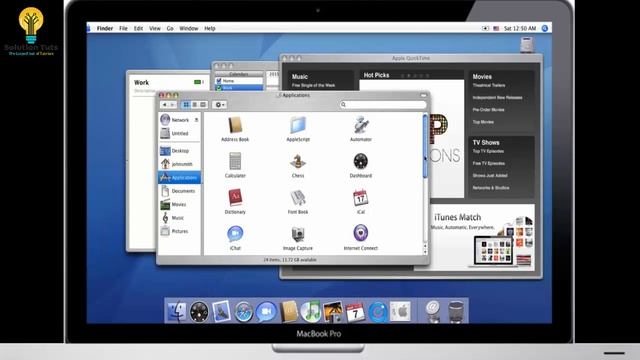Select Network in the Finder sidebar
640x360 pixels.
coord(179,120)
